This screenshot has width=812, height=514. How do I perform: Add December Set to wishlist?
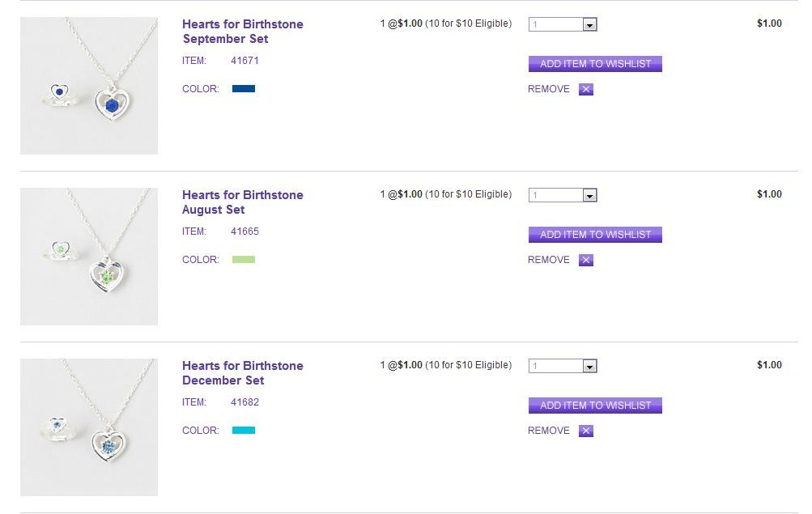[x=595, y=406]
